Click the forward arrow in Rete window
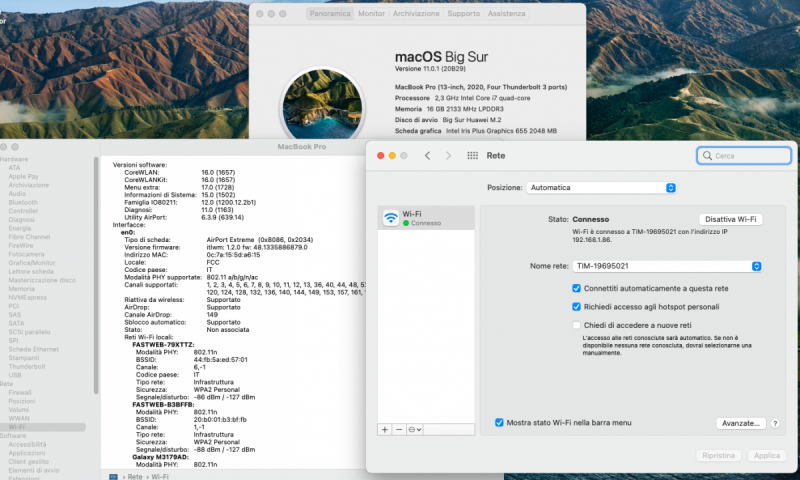 coord(448,156)
